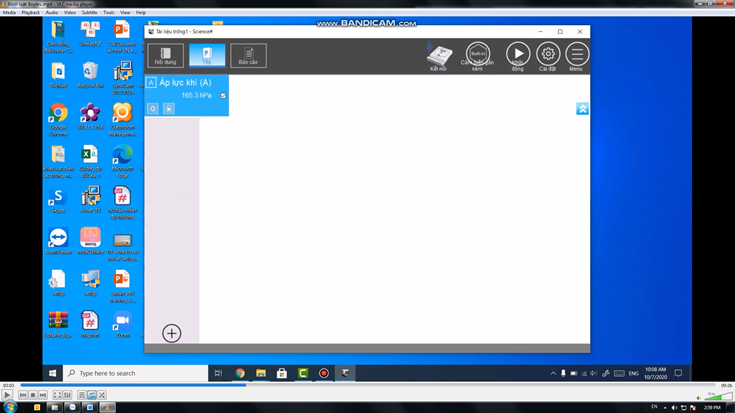Add a new item with the circled plus button

coord(172,333)
